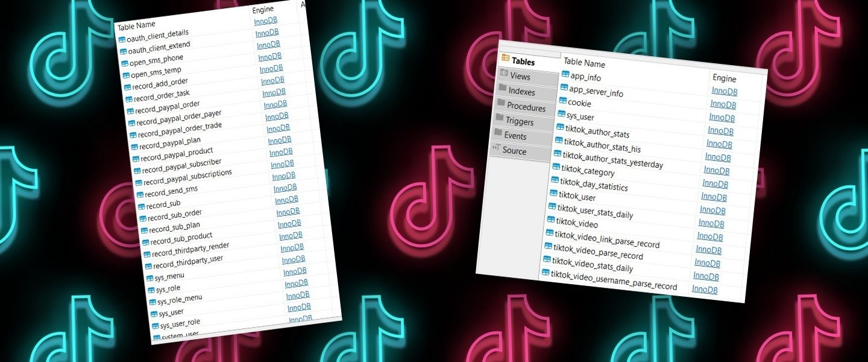This screenshot has width=868, height=362.
Task: Click the table icon beside record_paypal_plan
Action: coord(134,147)
